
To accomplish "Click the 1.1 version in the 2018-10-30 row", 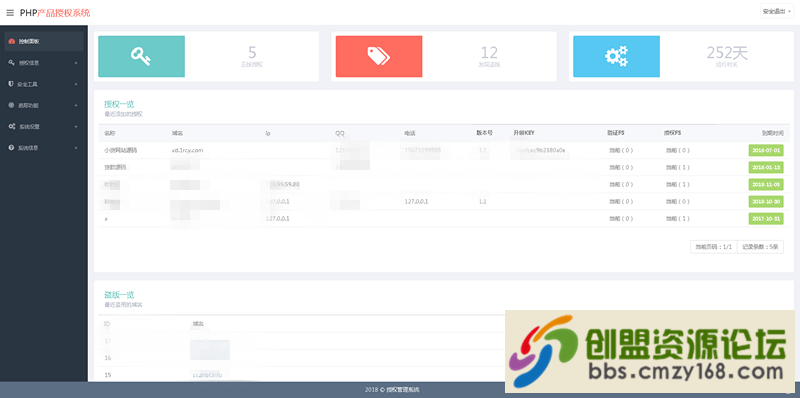I will click(483, 202).
